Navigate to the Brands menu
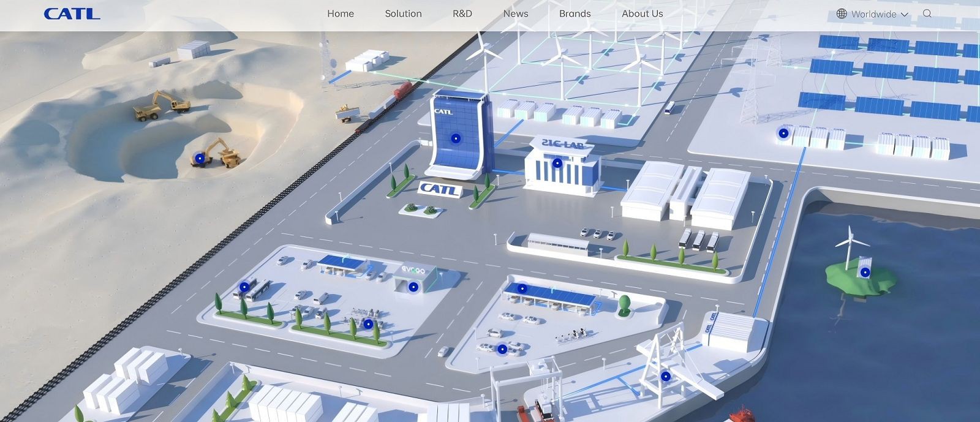 pyautogui.click(x=575, y=13)
